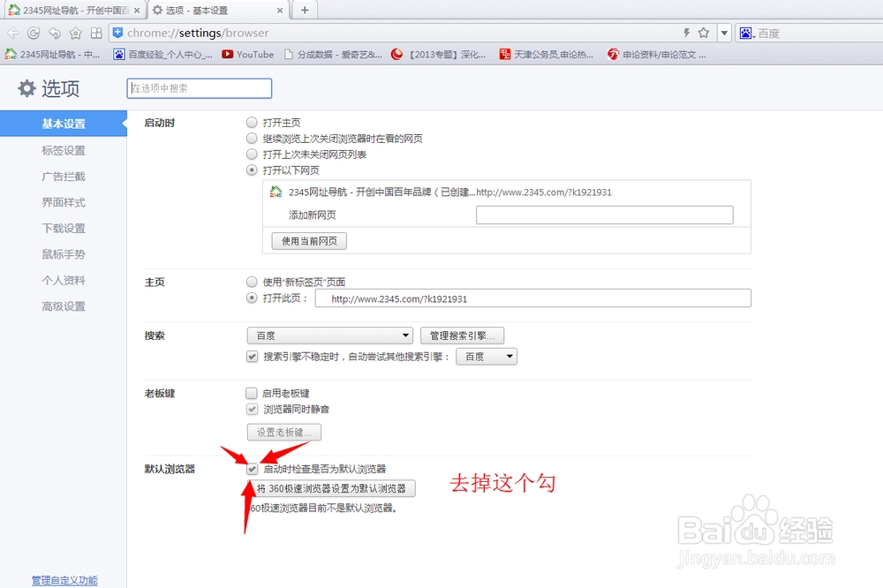Image resolution: width=883 pixels, height=588 pixels.
Task: Select 使用"新标签页"页面 radio button
Action: coord(252,282)
